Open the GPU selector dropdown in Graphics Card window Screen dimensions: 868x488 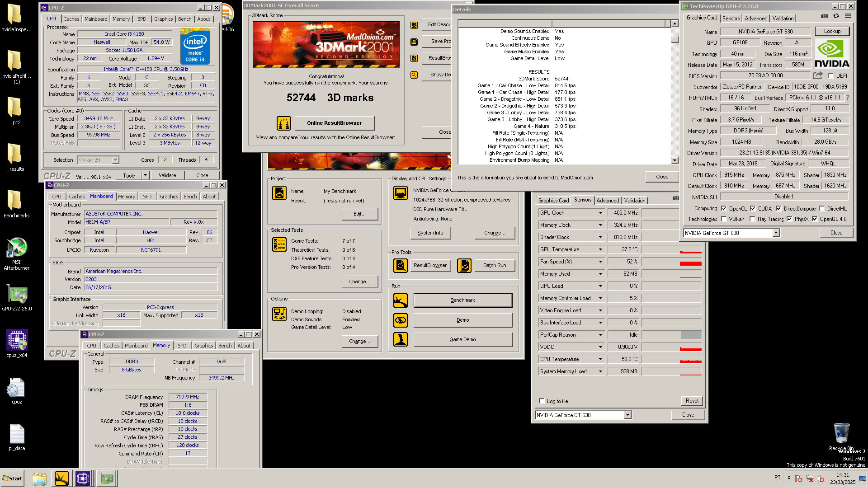[x=776, y=233]
